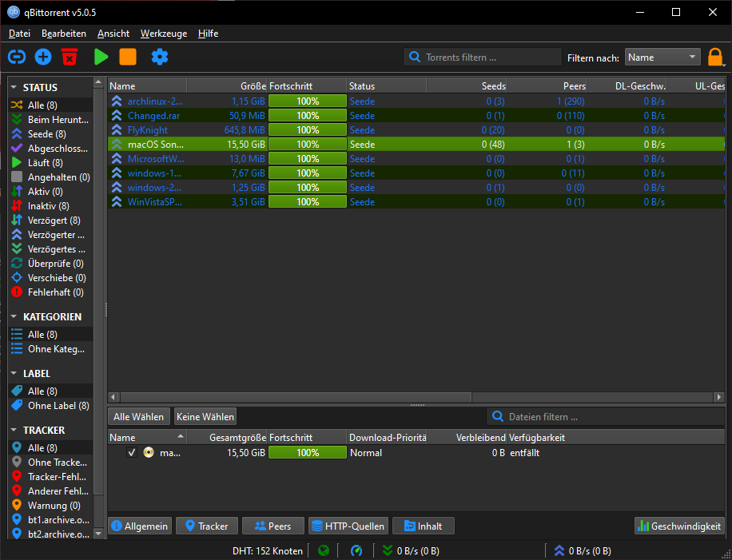Select the Läuft (8) filter
The image size is (732, 560).
(50, 163)
